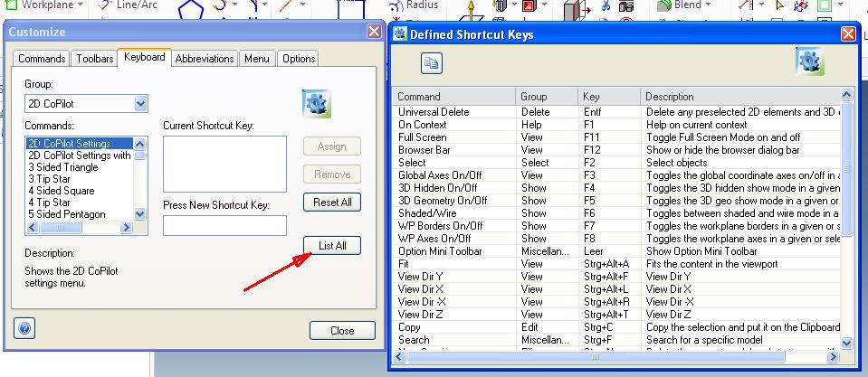The image size is (868, 377).
Task: Click Commands list scroll-up arrow
Action: click(x=140, y=144)
